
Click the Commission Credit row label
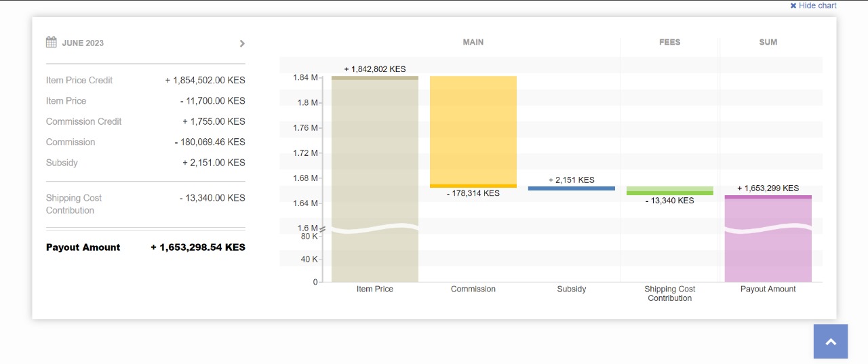click(84, 121)
